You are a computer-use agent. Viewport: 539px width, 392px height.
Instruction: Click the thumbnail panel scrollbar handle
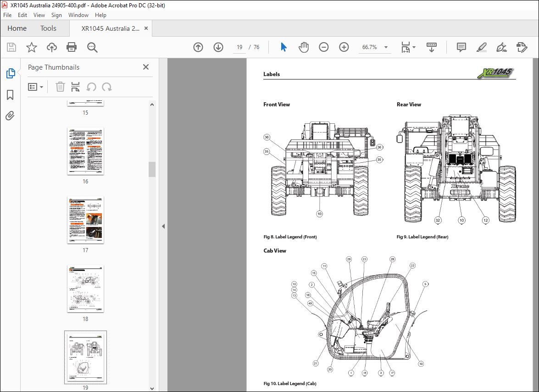click(152, 169)
